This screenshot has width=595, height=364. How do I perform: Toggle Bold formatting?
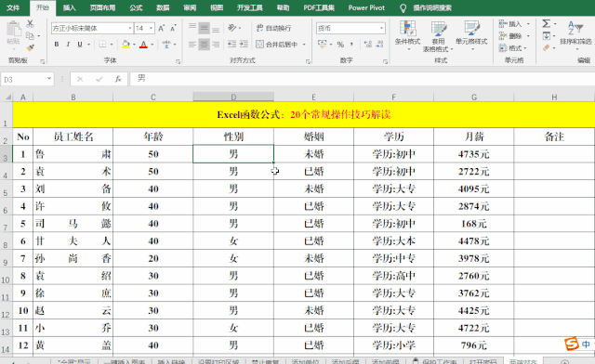57,45
